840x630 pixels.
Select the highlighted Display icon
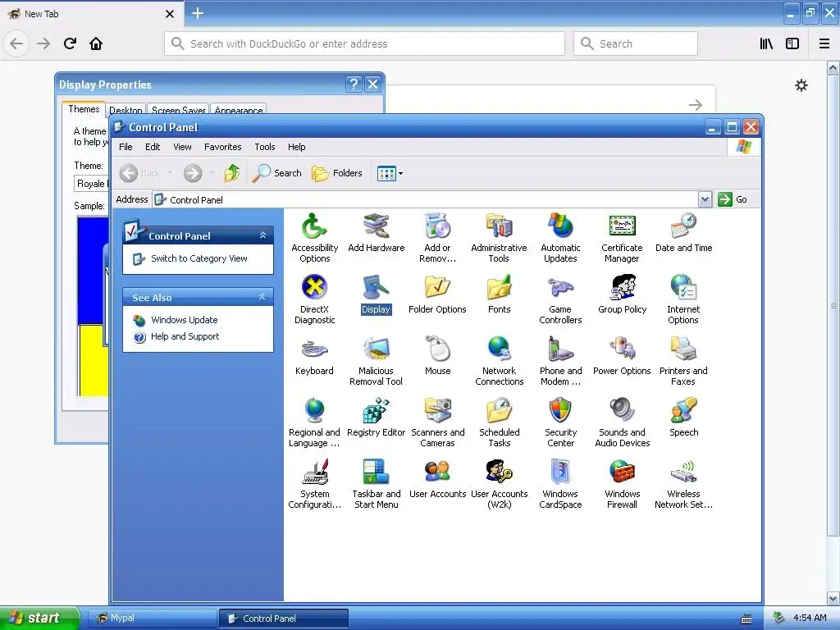click(376, 294)
